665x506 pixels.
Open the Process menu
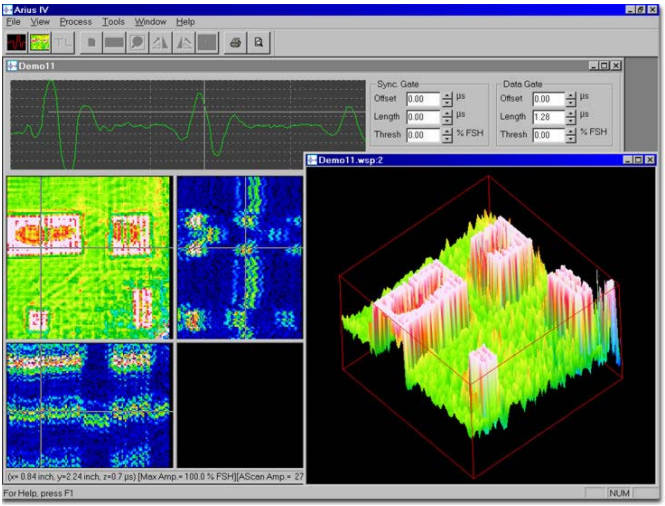coord(75,22)
